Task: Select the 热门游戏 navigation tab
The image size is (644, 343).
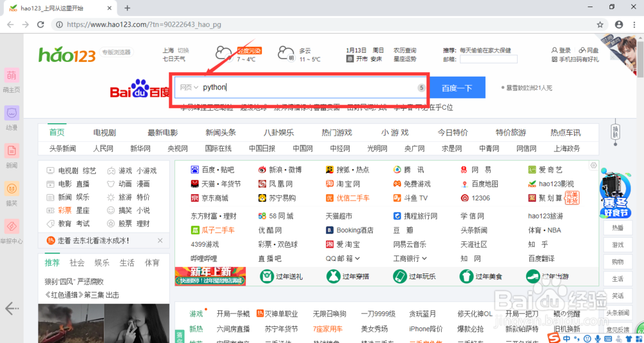Action: (x=337, y=132)
